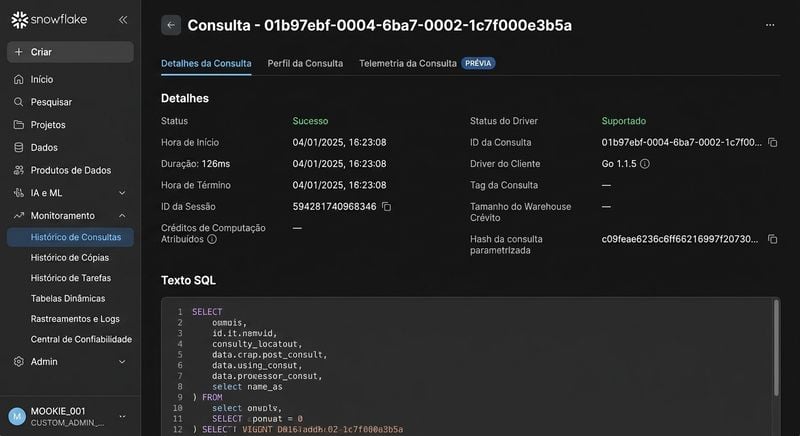
Task: Click the IA e ML icon
Action: pos(19,193)
